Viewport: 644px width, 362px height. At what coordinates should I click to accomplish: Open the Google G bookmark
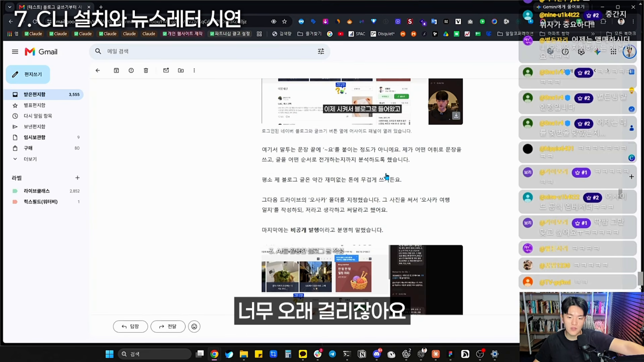[330, 34]
